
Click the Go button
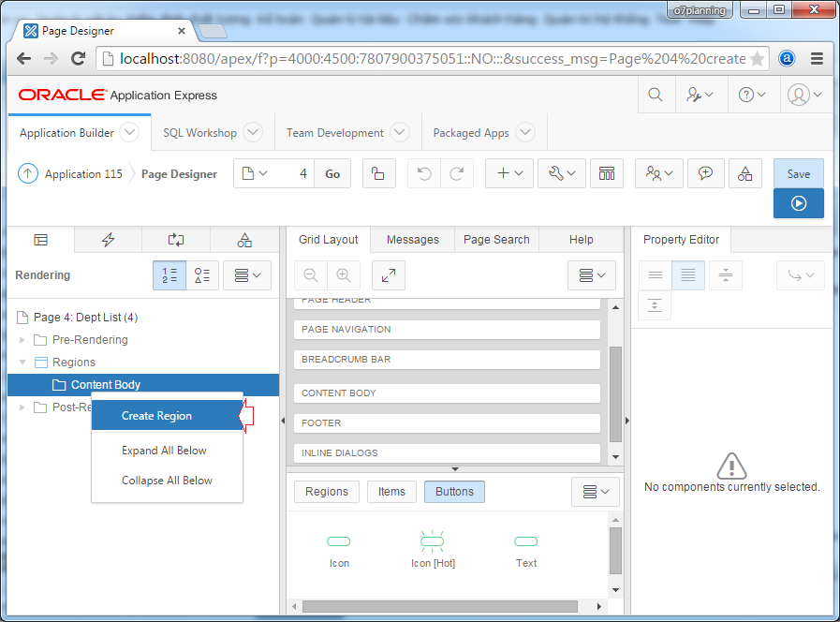coord(332,173)
